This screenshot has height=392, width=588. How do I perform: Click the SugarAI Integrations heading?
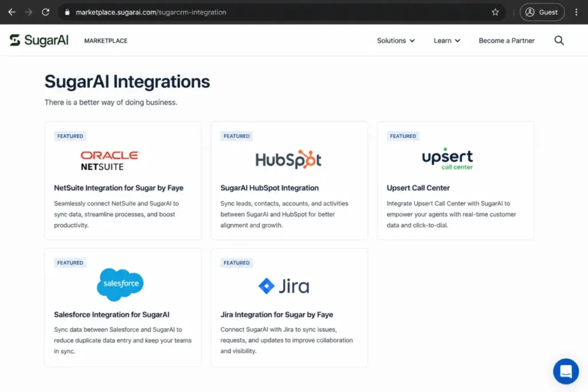[x=127, y=81]
